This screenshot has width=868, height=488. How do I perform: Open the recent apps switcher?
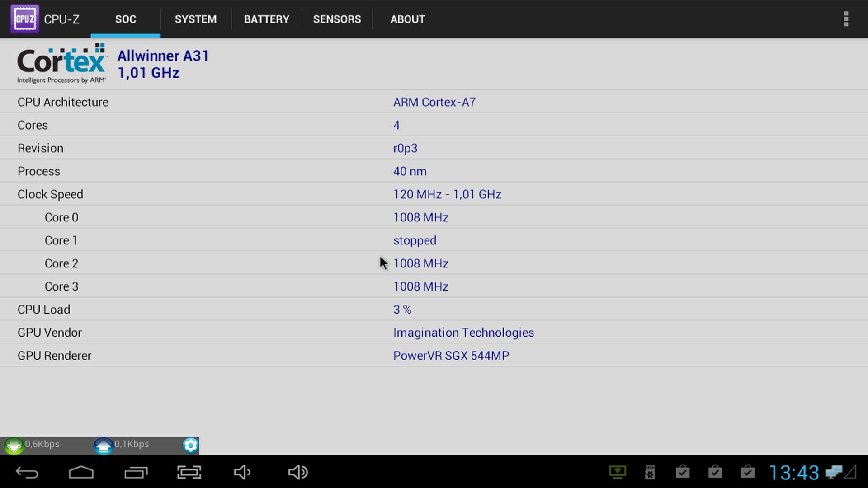[x=136, y=473]
